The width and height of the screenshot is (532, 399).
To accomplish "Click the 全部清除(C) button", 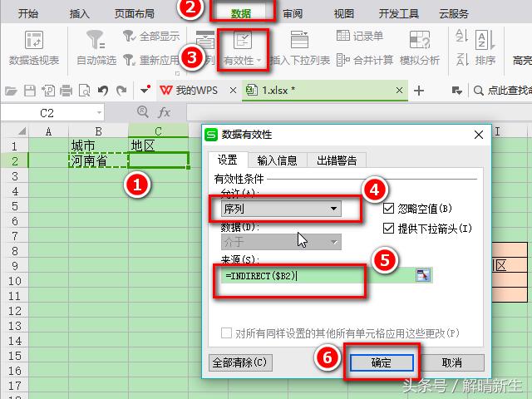I will click(x=240, y=362).
